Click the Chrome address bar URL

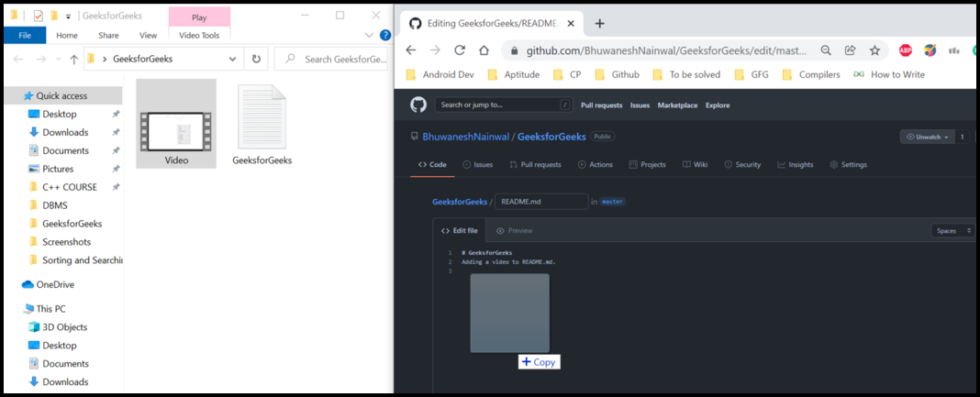click(666, 50)
